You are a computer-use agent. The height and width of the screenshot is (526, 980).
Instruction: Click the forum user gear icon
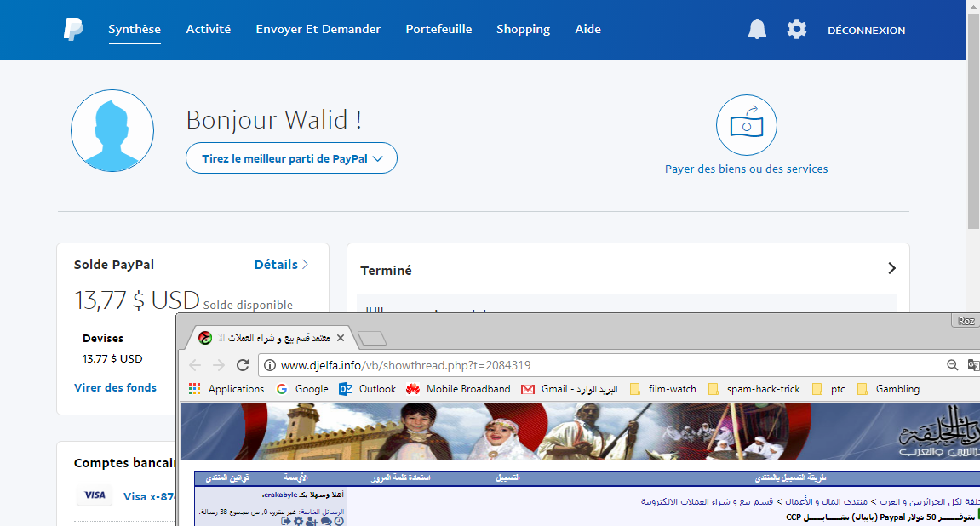299,521
